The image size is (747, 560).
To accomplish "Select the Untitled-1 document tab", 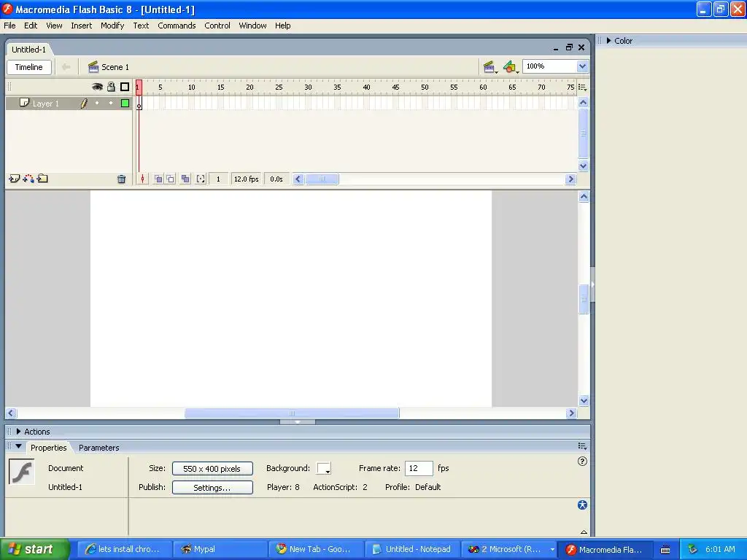I will (28, 50).
